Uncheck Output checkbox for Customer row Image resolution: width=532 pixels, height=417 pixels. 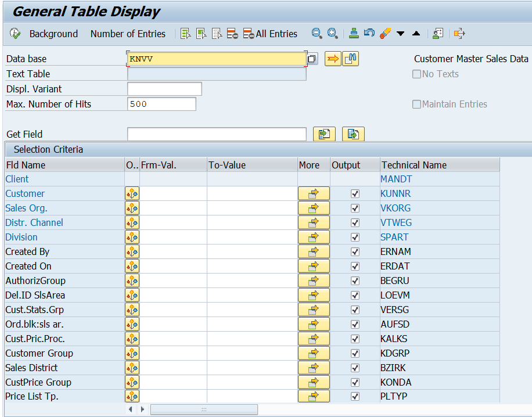(x=355, y=194)
